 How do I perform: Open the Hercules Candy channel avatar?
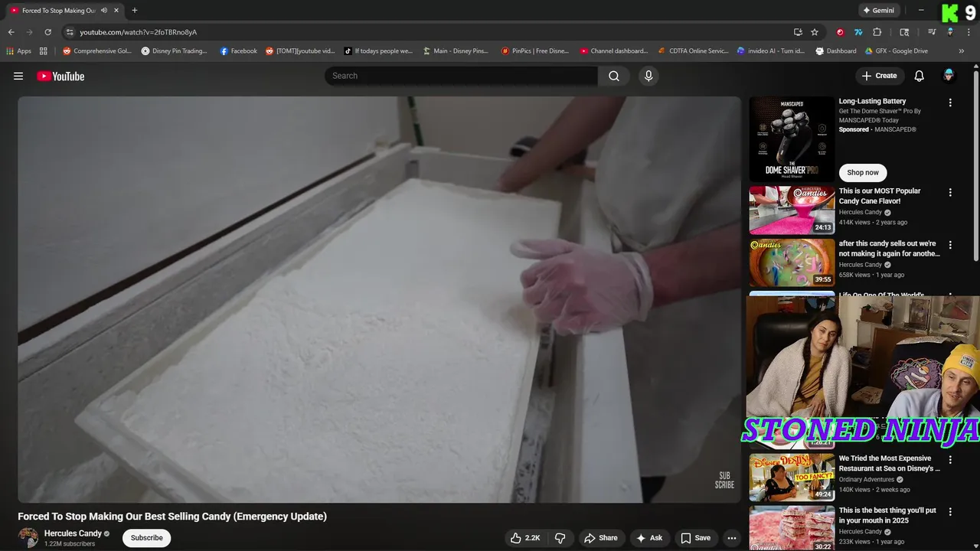28,537
